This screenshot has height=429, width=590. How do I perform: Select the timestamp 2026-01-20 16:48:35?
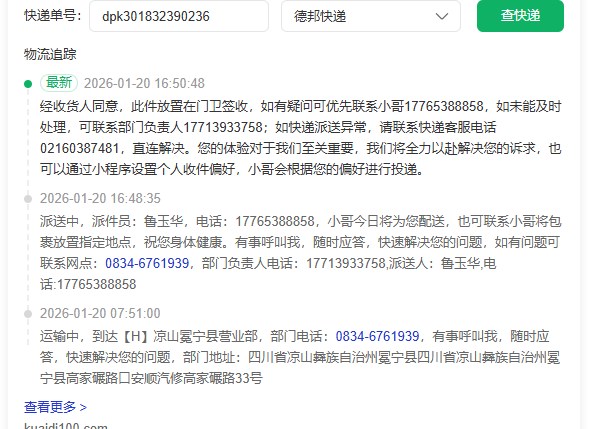point(100,198)
